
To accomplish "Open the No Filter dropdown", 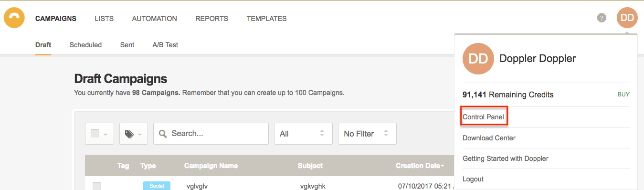I will (367, 134).
